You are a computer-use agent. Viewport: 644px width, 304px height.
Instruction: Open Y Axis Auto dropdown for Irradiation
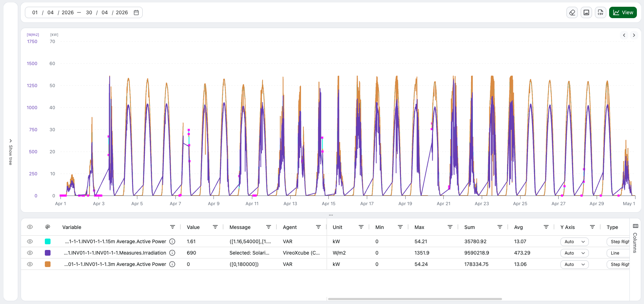pyautogui.click(x=575, y=253)
